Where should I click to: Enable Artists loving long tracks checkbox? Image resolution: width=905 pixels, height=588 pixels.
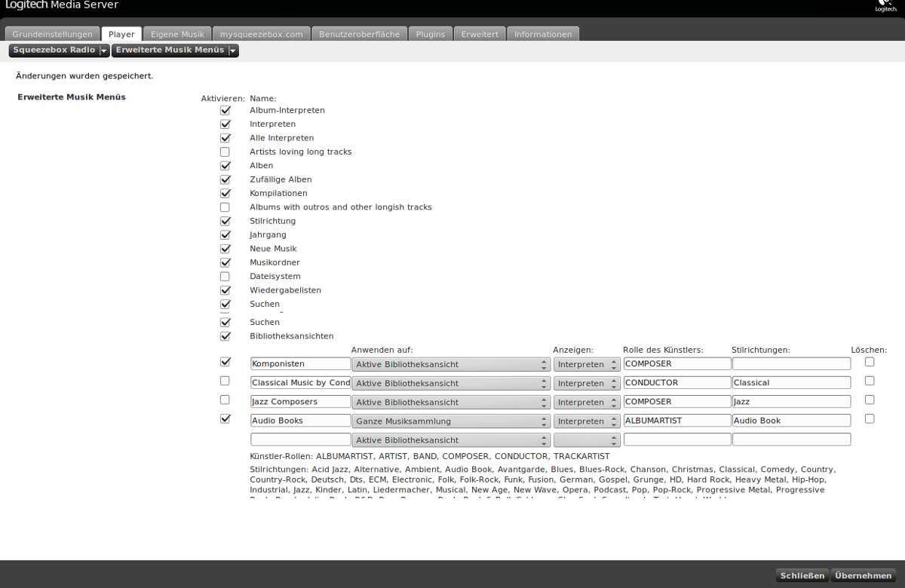pyautogui.click(x=225, y=152)
